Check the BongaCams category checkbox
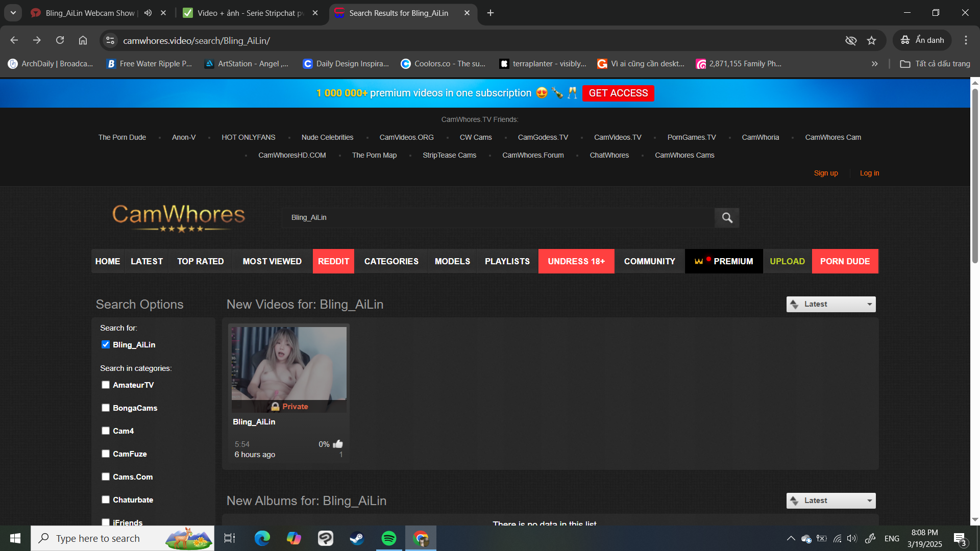 (x=106, y=408)
